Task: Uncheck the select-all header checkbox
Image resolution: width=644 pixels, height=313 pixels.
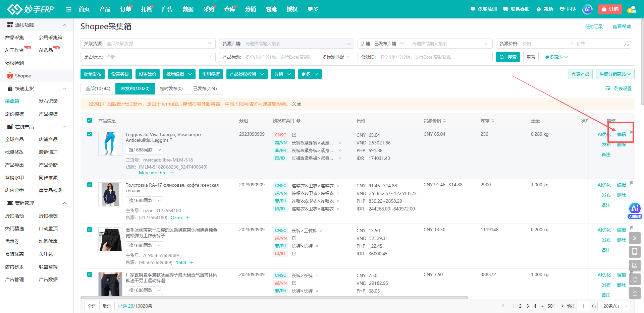Action: (x=90, y=120)
